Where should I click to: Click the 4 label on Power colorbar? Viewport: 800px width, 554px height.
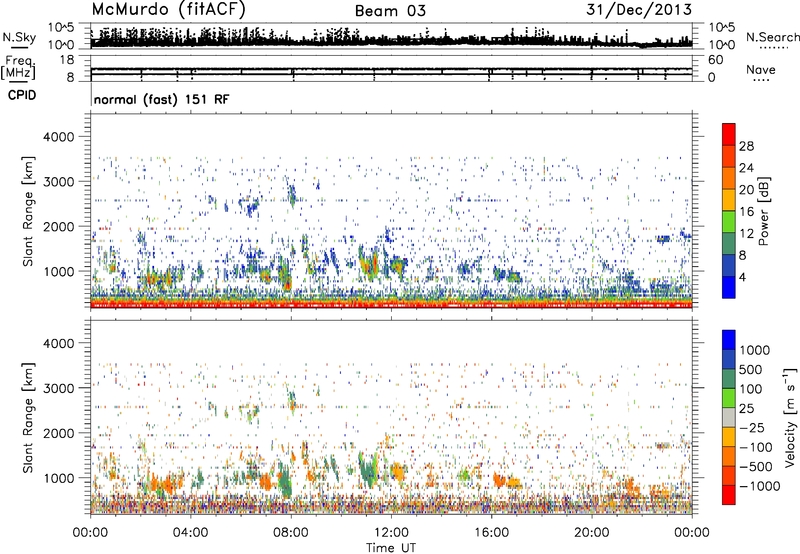[742, 277]
